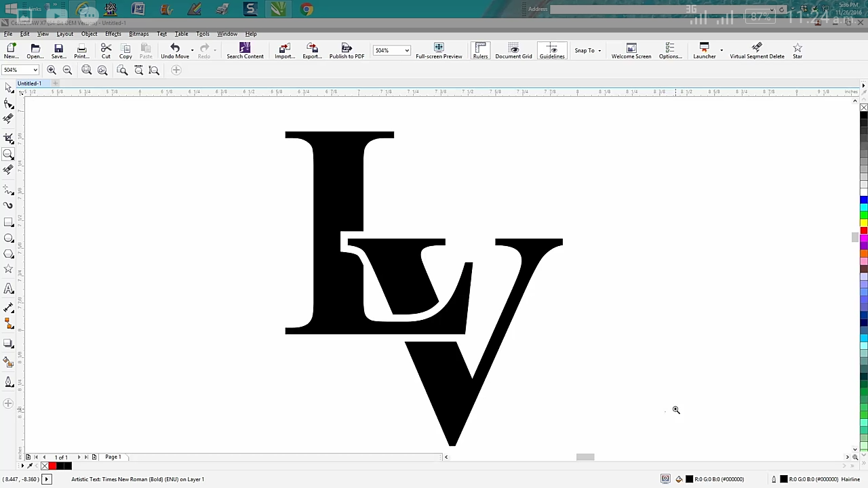Click the Cut button
868x488 pixels.
pyautogui.click(x=106, y=51)
